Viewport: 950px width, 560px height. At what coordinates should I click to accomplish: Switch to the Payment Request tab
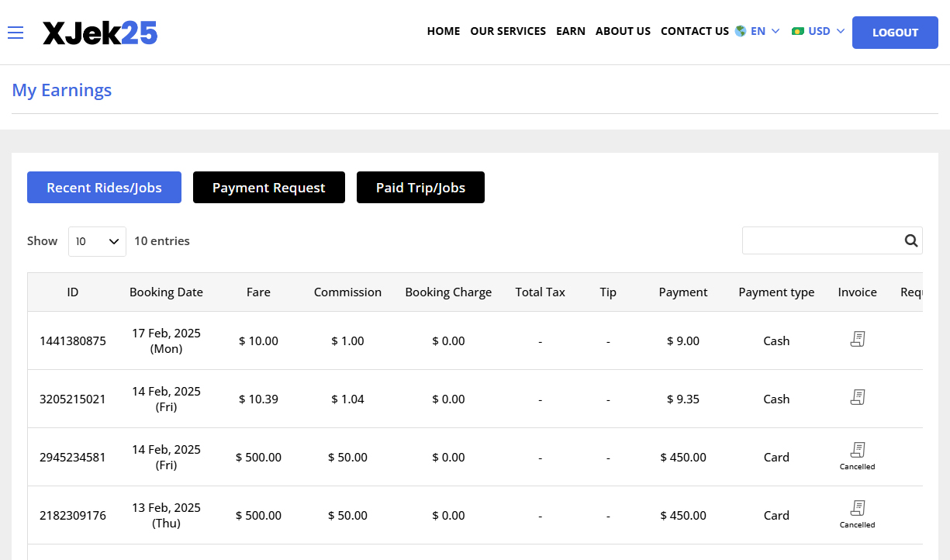click(x=269, y=187)
